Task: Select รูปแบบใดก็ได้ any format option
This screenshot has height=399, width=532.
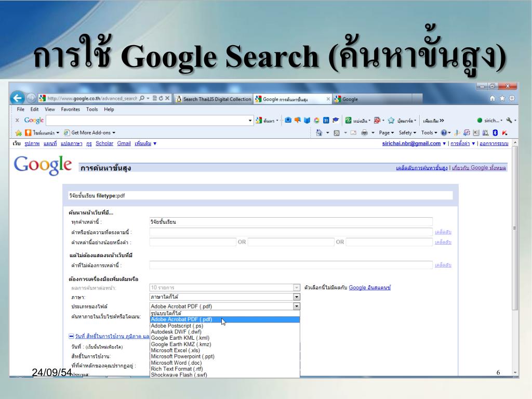Action: click(224, 313)
